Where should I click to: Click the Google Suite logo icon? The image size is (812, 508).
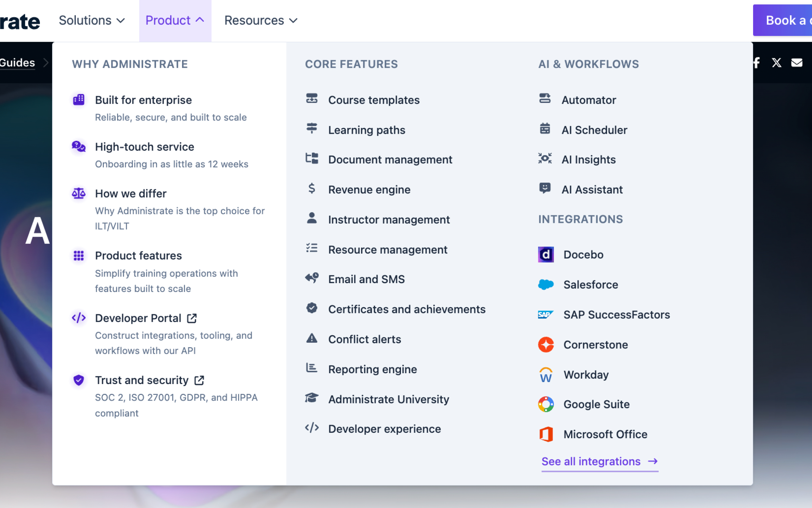pyautogui.click(x=546, y=404)
